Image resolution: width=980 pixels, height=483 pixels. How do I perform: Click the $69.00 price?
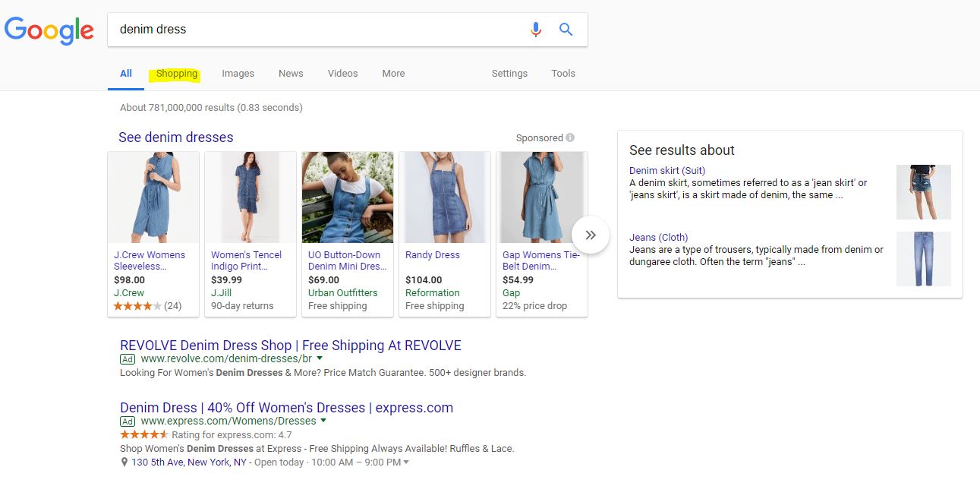(x=323, y=280)
